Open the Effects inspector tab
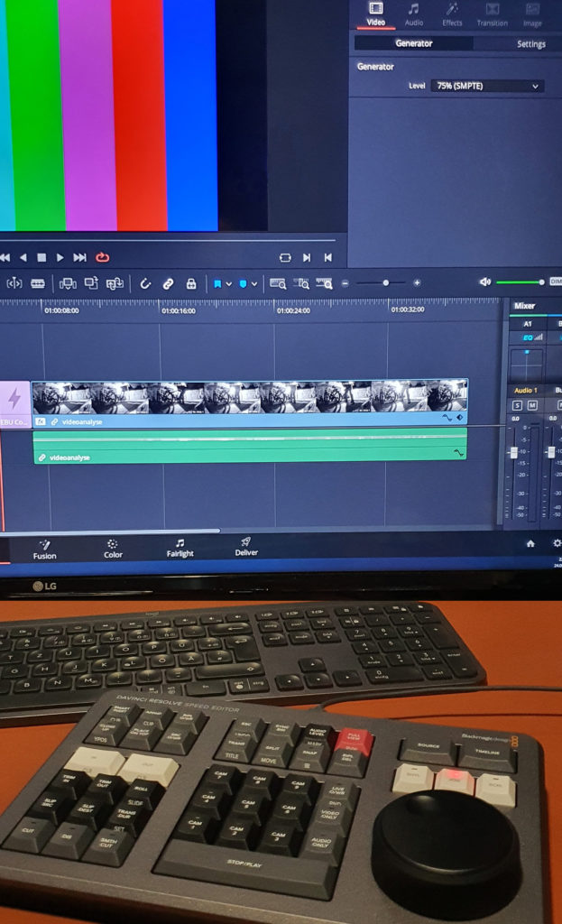The width and height of the screenshot is (562, 924). (x=452, y=14)
